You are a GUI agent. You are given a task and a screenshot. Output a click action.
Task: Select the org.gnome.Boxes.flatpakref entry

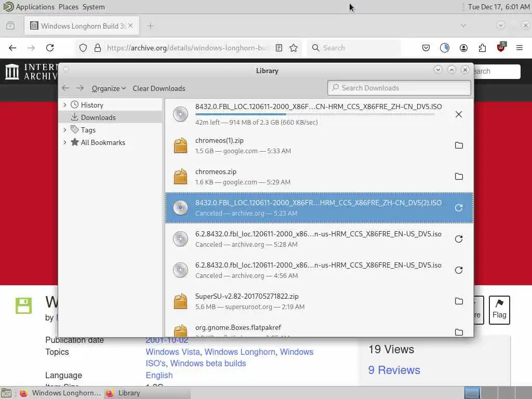(319, 328)
